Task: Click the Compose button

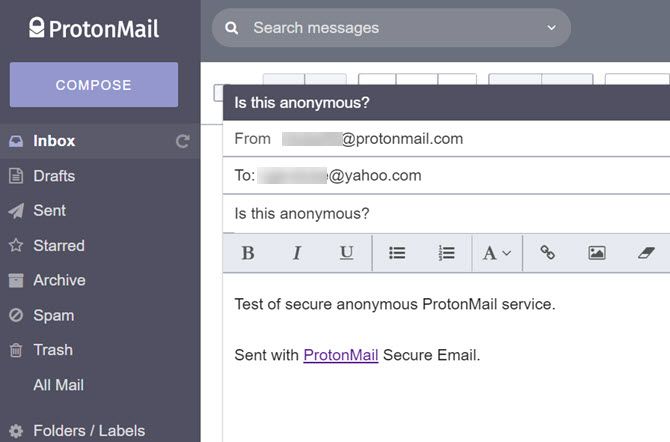Action: tap(94, 85)
